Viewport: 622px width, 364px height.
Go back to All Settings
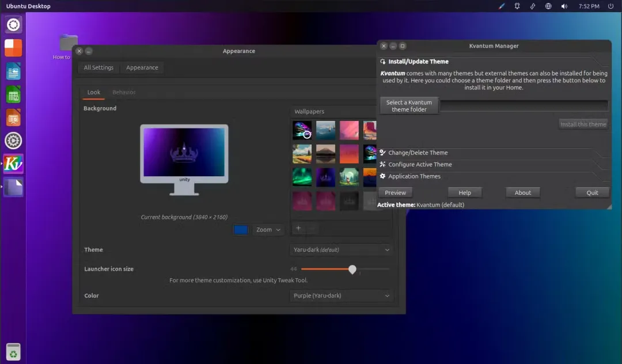click(x=98, y=67)
